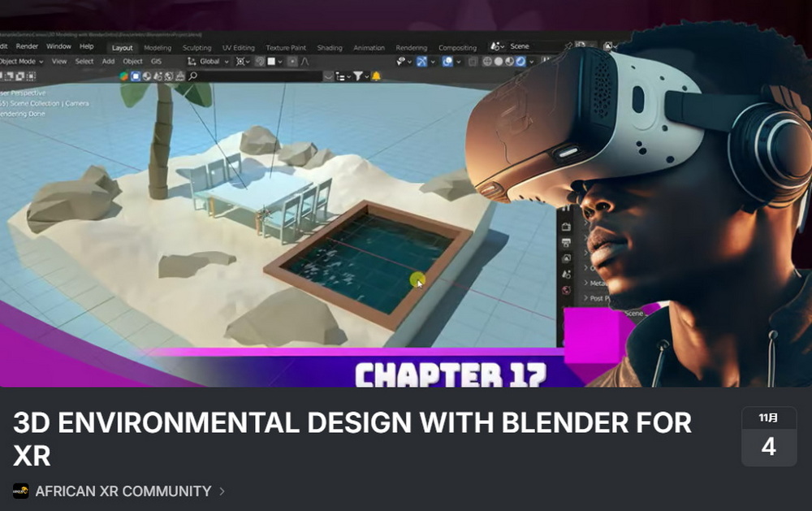Select the palm tree in viewport
Viewport: 812px width, 511px height.
pos(162,140)
